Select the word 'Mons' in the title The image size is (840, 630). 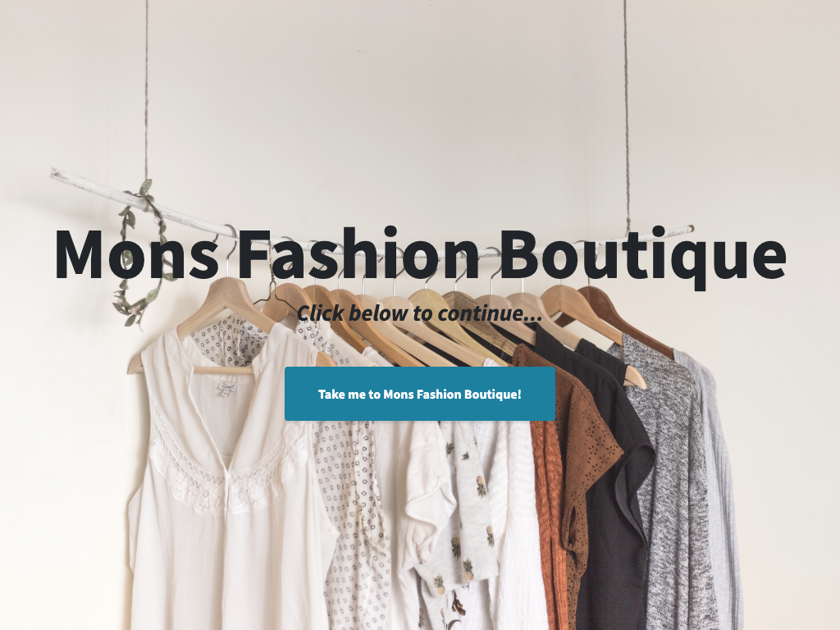(x=136, y=254)
